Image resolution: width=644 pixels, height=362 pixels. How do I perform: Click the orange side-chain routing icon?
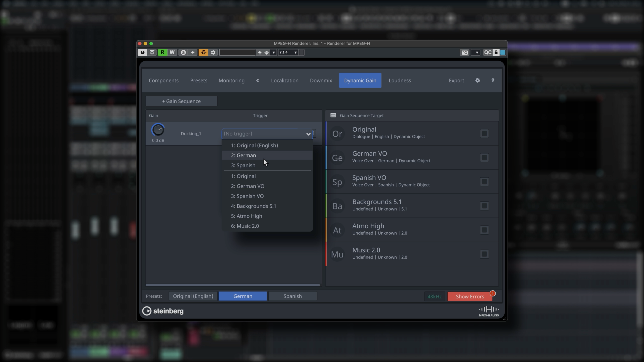(x=204, y=52)
